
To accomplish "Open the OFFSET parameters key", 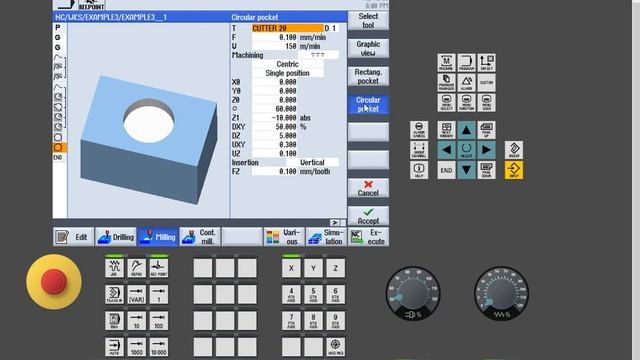I will (x=486, y=62).
